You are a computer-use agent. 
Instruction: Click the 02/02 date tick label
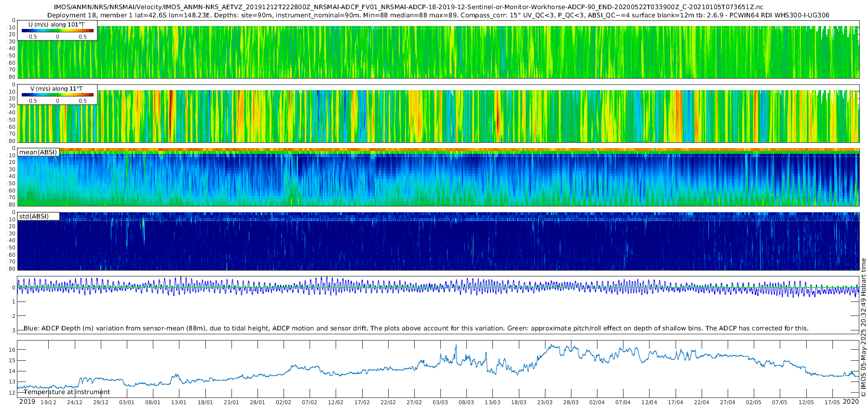click(x=284, y=402)
